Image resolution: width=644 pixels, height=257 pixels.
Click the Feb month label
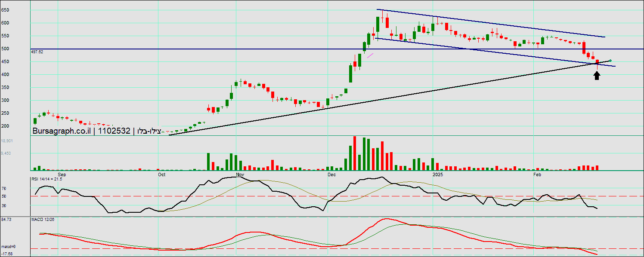coord(537,174)
